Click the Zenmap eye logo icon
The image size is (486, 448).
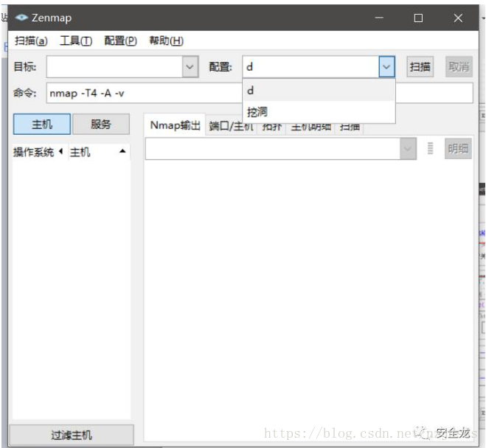[x=21, y=18]
